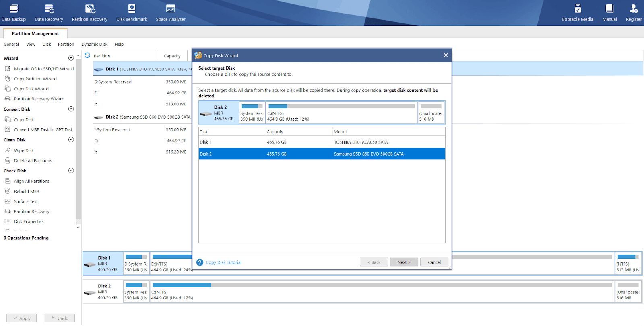Open the Help menu
The height and width of the screenshot is (326, 644).
pos(119,45)
